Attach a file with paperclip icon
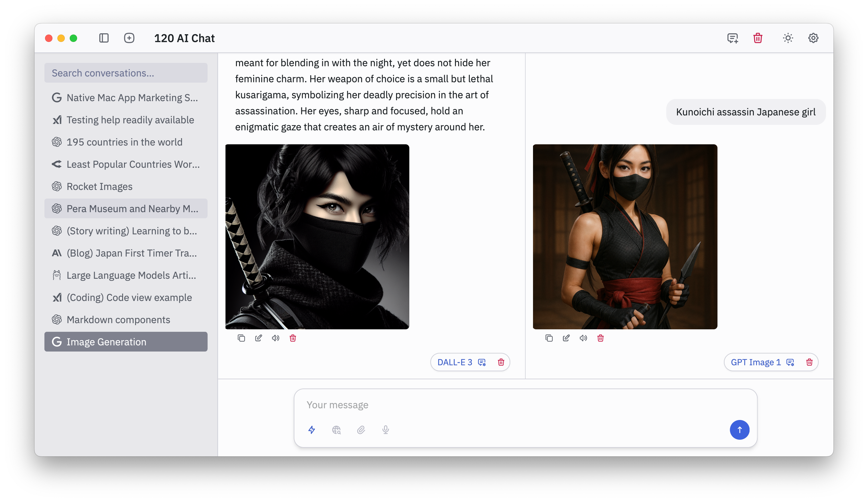 pos(361,430)
